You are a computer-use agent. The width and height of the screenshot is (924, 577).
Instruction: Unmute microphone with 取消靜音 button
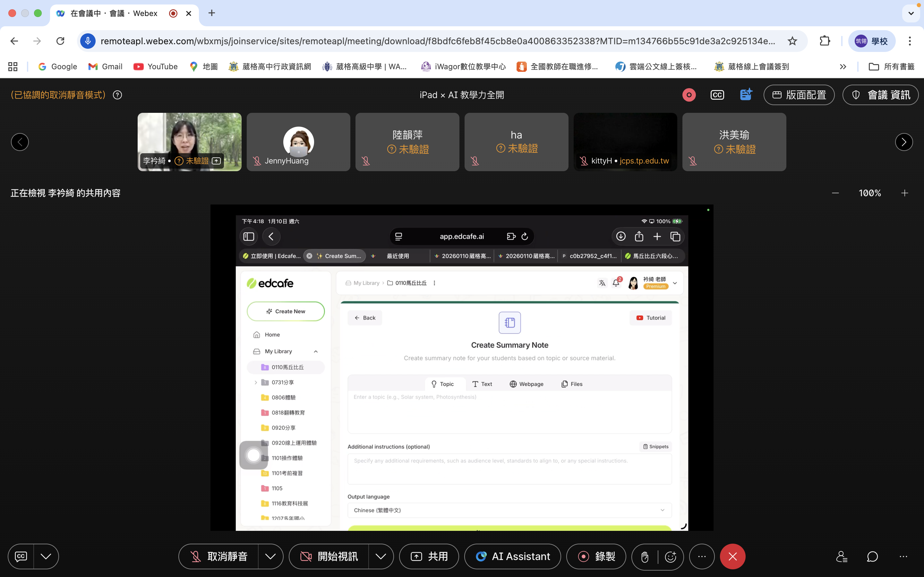(219, 557)
